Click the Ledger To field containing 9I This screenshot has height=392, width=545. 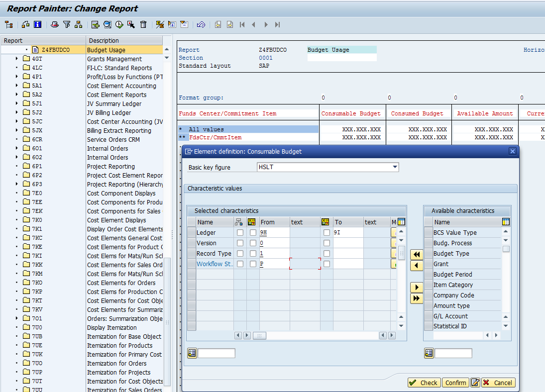[348, 233]
